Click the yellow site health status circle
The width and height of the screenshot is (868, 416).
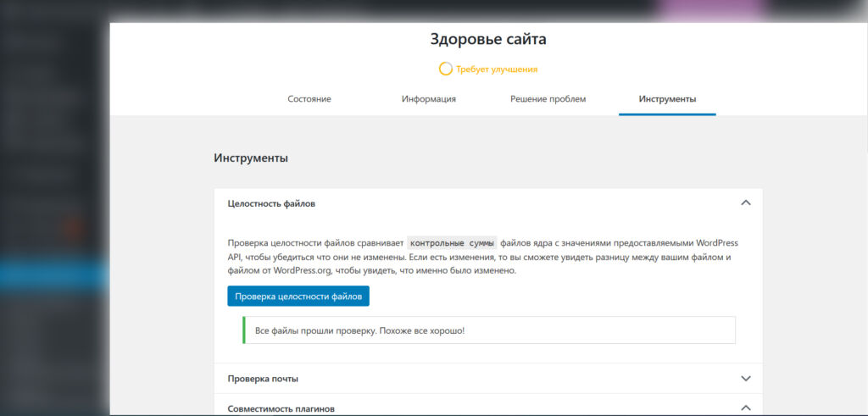[446, 69]
